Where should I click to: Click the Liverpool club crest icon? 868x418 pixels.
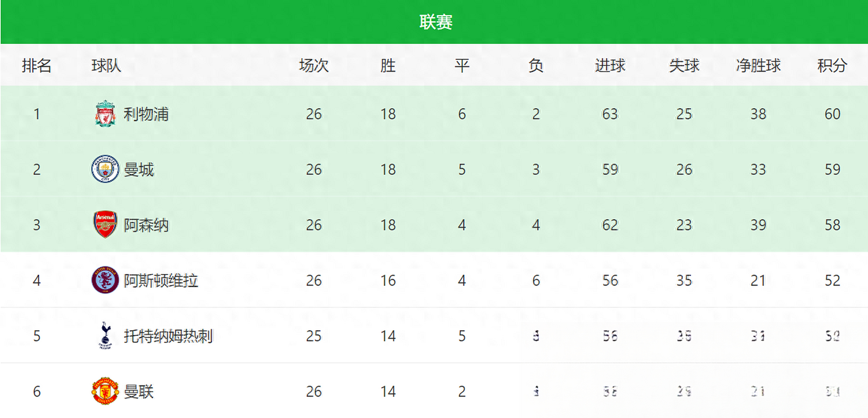(x=105, y=113)
